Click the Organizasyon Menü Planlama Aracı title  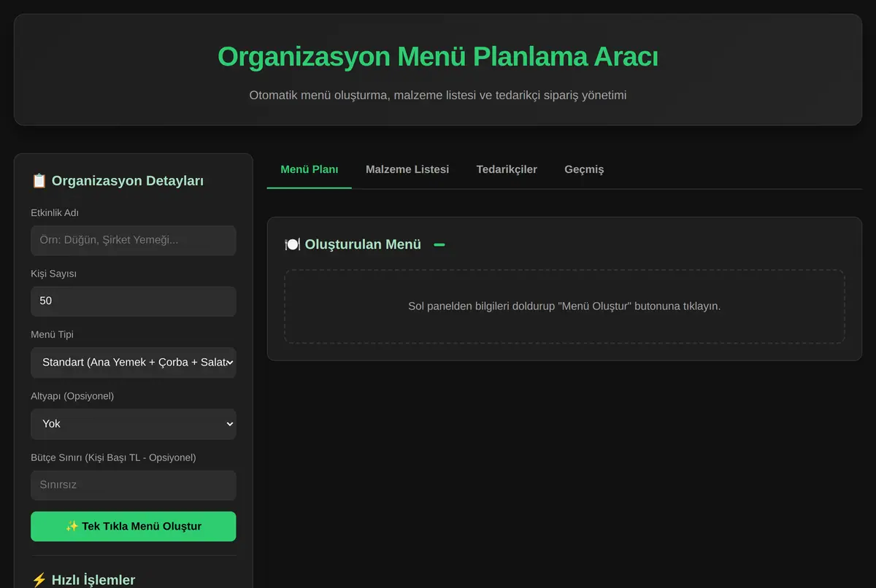(438, 57)
